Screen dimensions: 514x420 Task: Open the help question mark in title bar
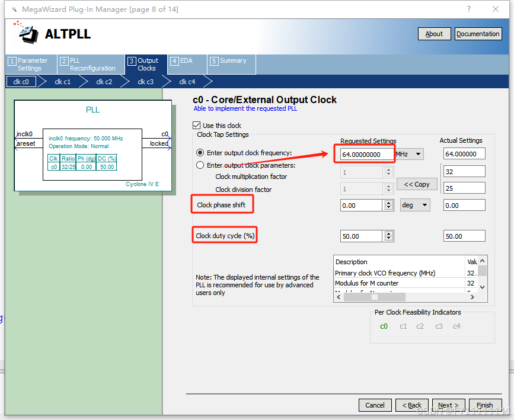[469, 9]
